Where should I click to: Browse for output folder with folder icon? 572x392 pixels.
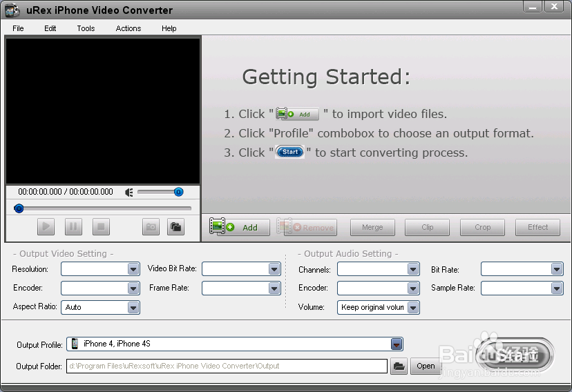(399, 366)
